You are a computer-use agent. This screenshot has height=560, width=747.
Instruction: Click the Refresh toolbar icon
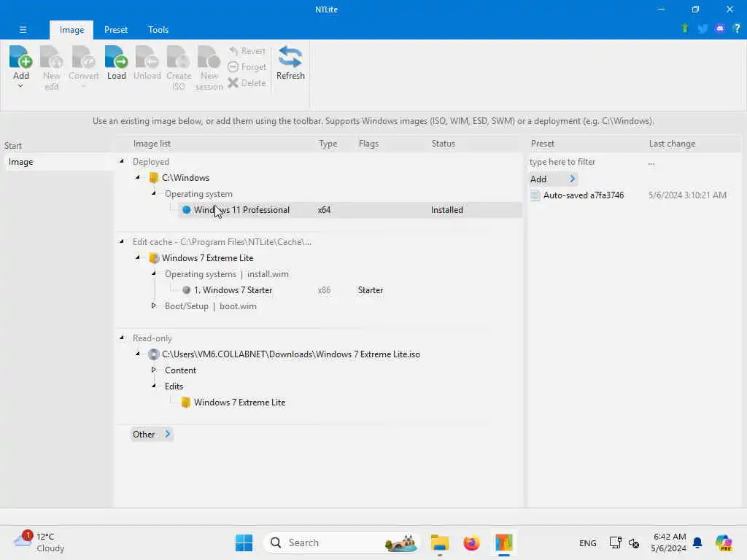(290, 57)
